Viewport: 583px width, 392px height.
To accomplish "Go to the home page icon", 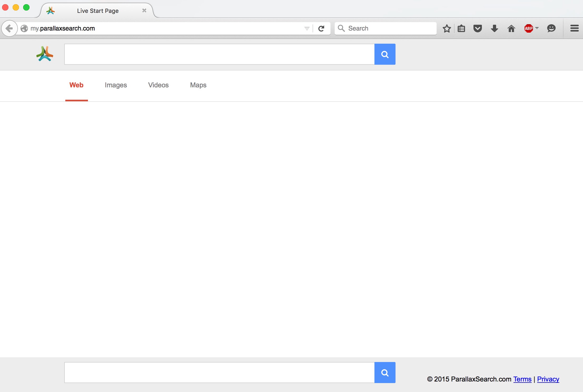I will point(511,28).
